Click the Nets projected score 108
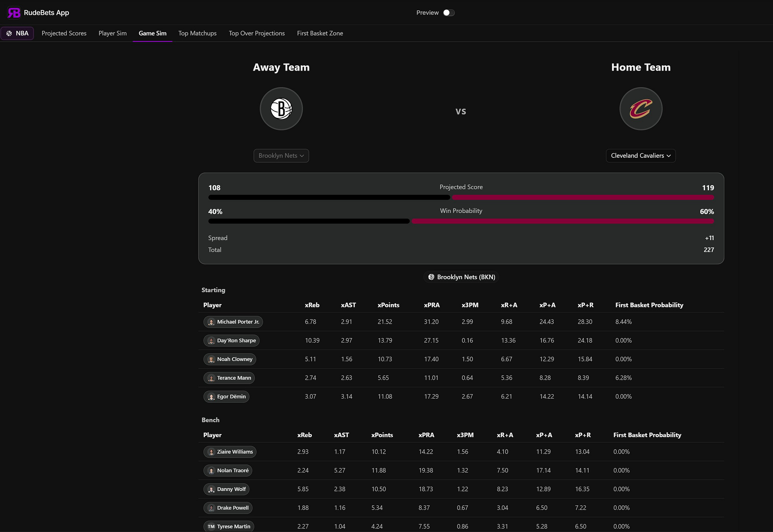The height and width of the screenshot is (532, 773). [x=214, y=188]
